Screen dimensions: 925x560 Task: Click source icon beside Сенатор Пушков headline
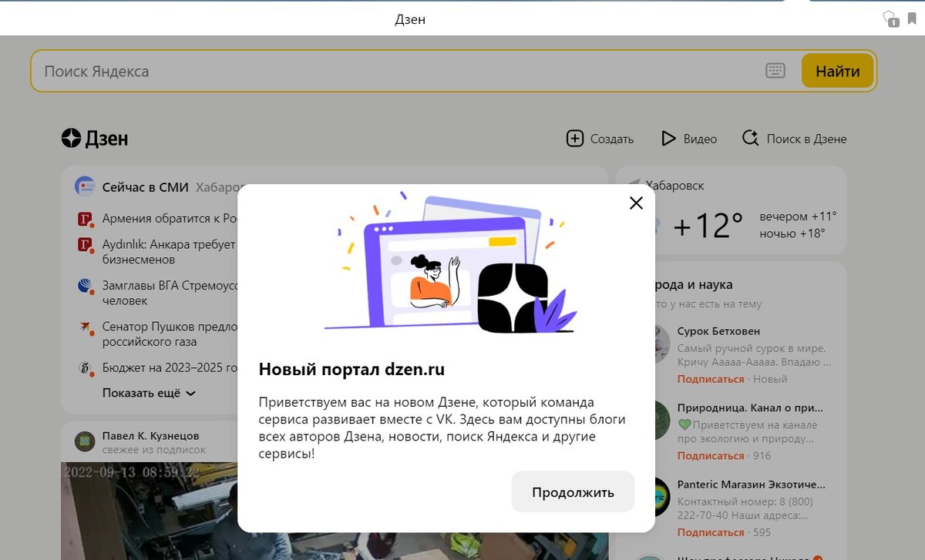85,327
